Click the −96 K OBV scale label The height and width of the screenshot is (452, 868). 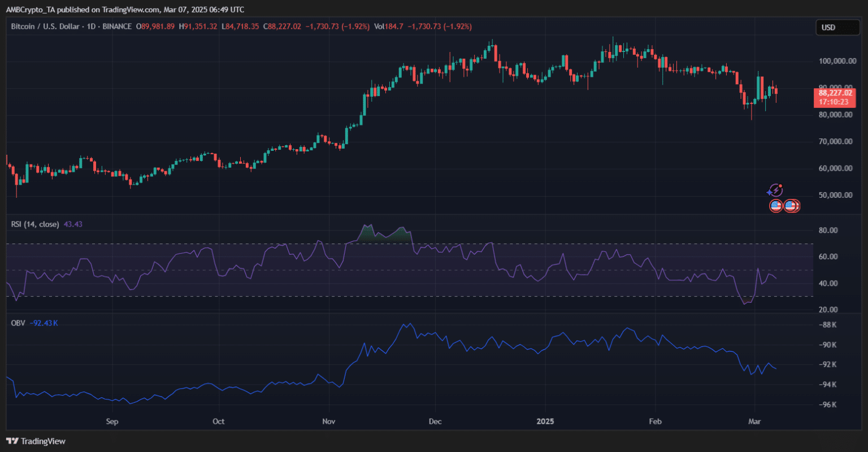click(x=827, y=405)
